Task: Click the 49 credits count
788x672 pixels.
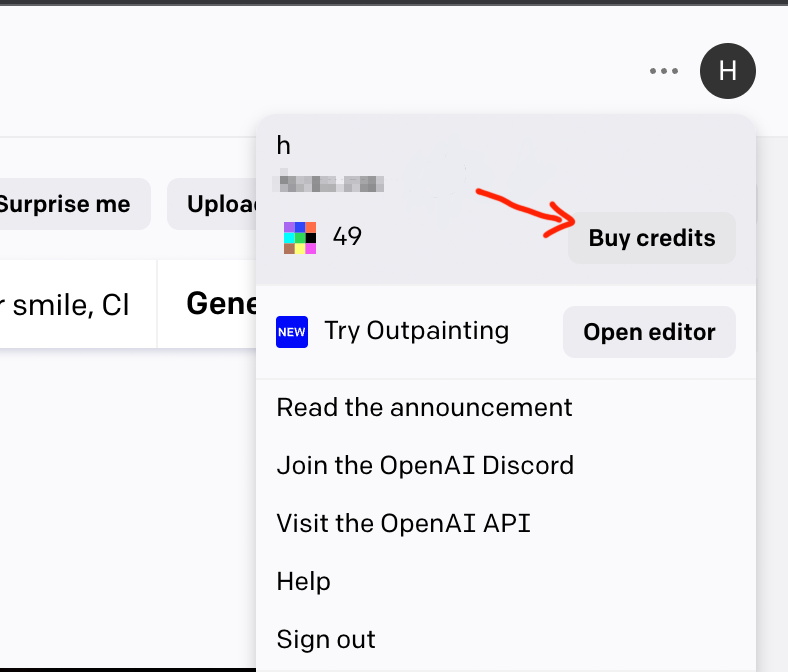Action: (x=347, y=237)
